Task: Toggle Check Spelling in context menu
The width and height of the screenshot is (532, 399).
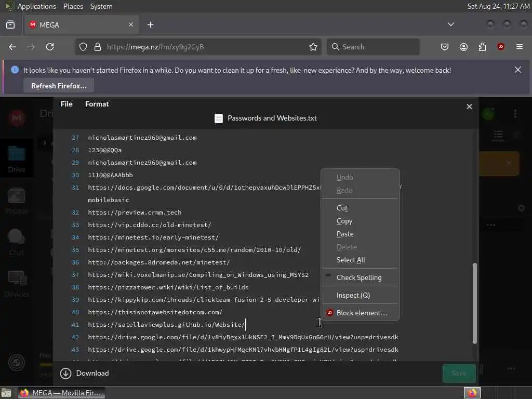Action: click(x=361, y=277)
